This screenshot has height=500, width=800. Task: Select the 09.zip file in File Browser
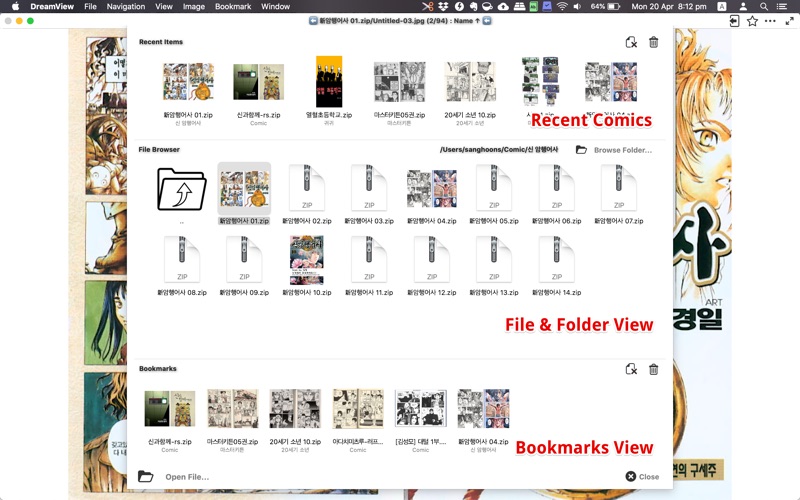click(x=244, y=259)
